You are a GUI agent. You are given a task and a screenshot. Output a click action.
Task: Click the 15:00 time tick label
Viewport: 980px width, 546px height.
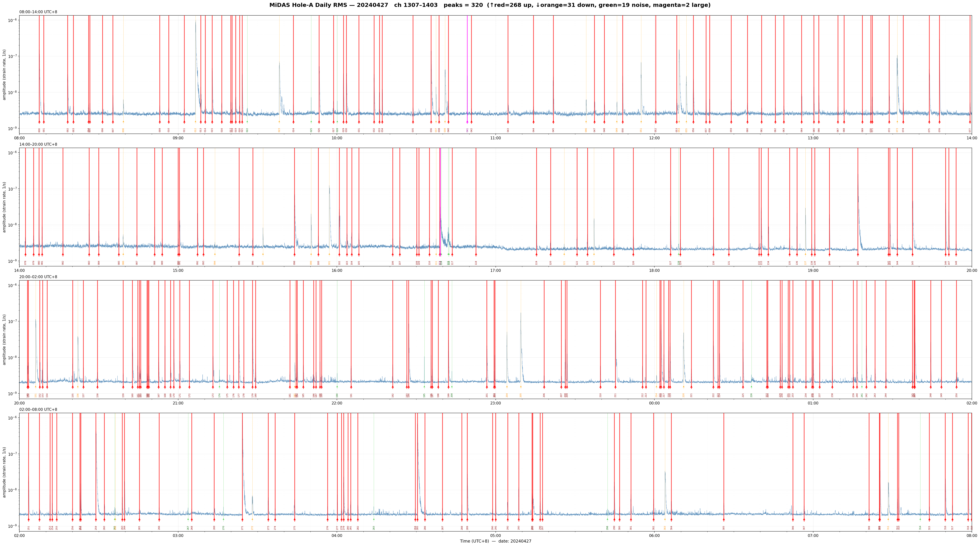pos(178,271)
